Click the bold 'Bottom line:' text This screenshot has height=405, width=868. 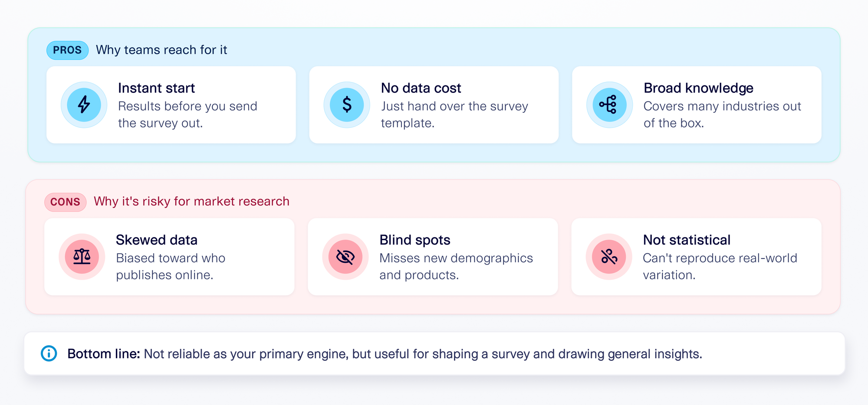[104, 354]
